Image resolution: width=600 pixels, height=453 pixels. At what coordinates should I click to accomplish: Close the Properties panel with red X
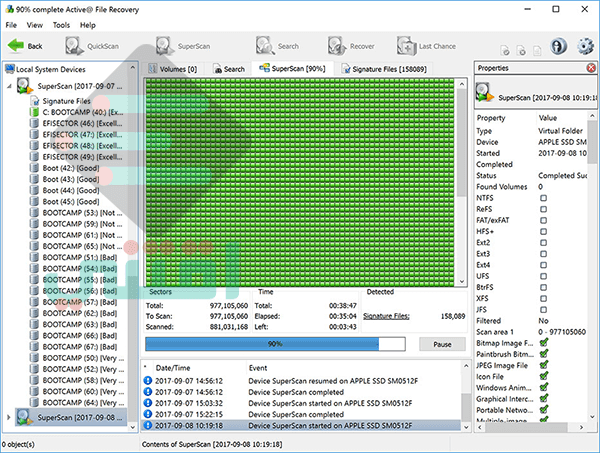point(591,68)
